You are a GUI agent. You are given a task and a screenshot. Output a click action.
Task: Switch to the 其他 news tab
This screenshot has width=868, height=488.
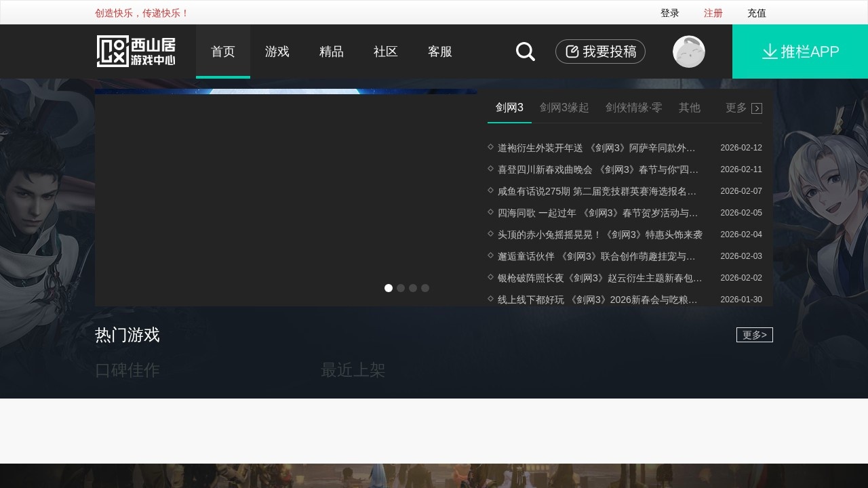pyautogui.click(x=690, y=107)
